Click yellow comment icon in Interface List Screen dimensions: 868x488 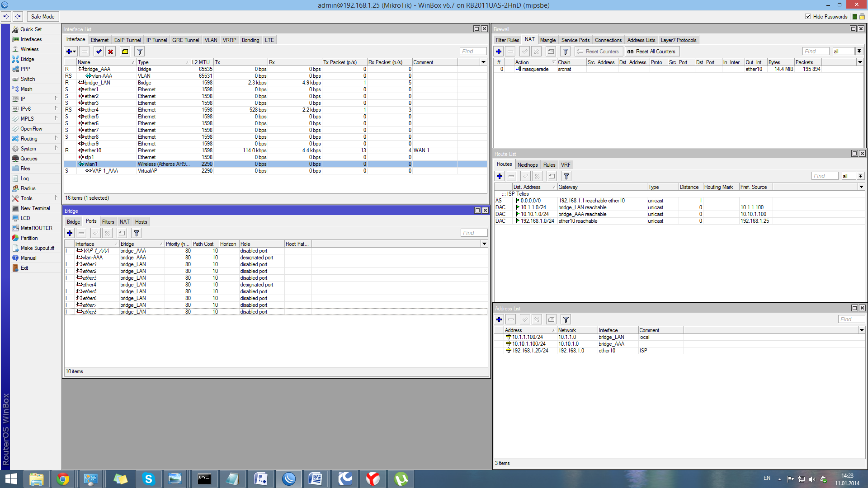pyautogui.click(x=125, y=52)
